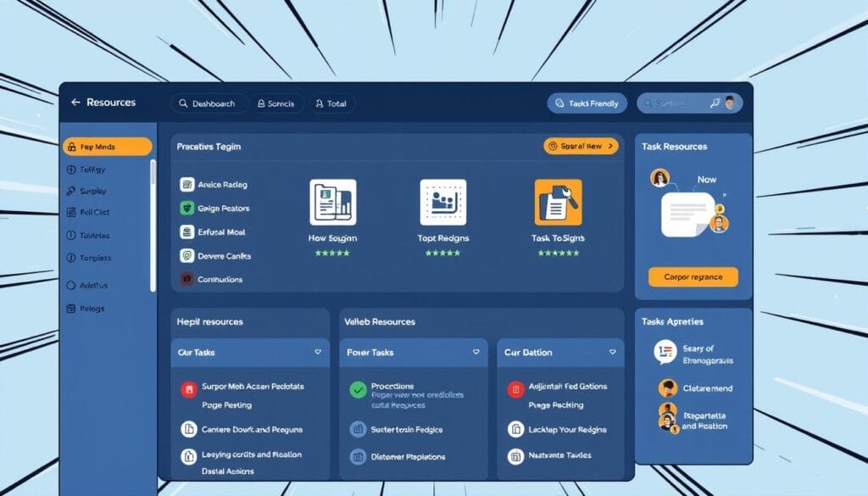Viewport: 868px width, 496px height.
Task: Expand the Cur Dattion dropdown
Action: click(x=612, y=352)
